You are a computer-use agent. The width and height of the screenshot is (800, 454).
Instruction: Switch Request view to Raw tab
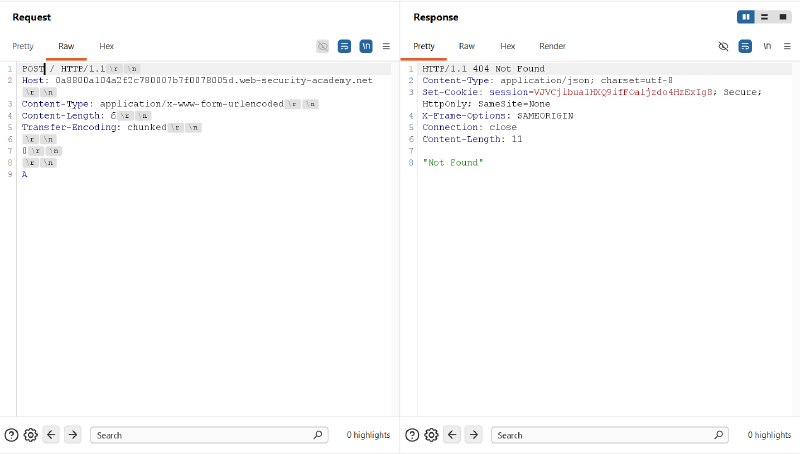[x=66, y=46]
